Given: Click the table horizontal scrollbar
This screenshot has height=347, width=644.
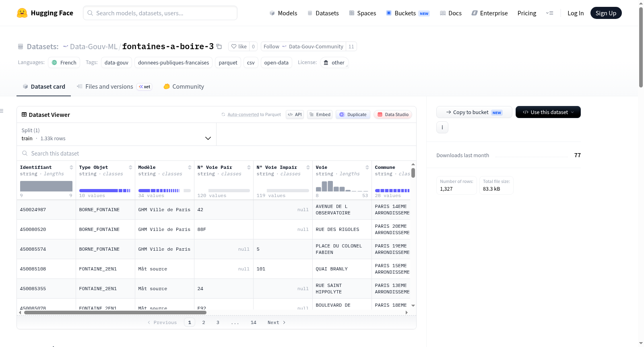Looking at the screenshot, I should coord(115,312).
